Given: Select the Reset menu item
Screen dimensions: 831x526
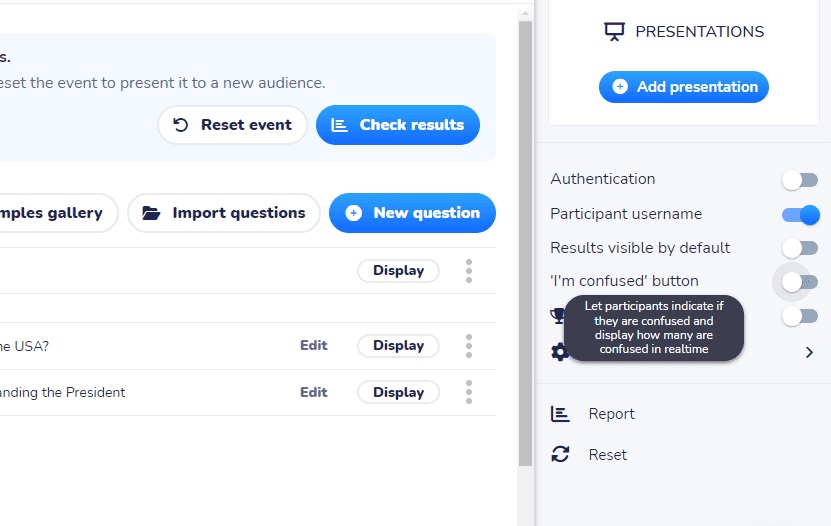Looking at the screenshot, I should pos(607,454).
